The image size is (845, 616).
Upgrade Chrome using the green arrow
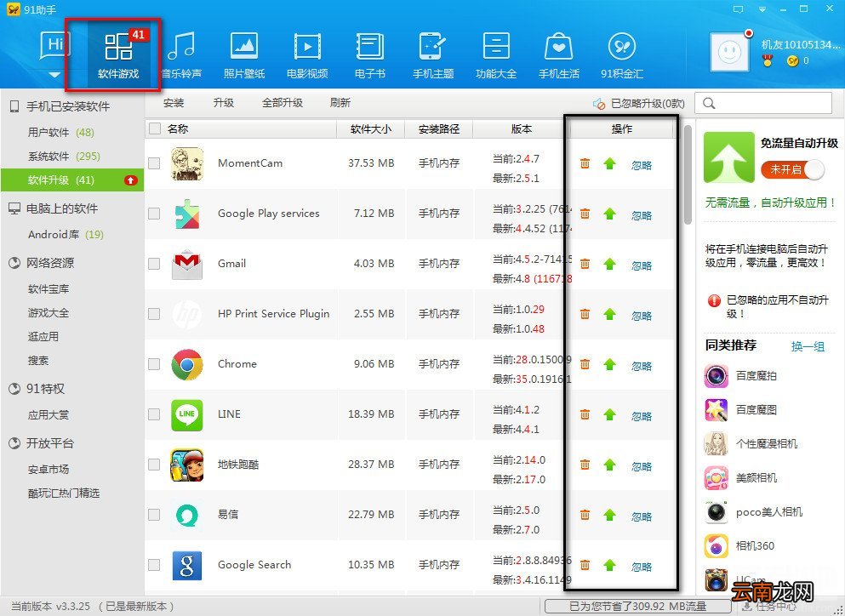tap(609, 364)
